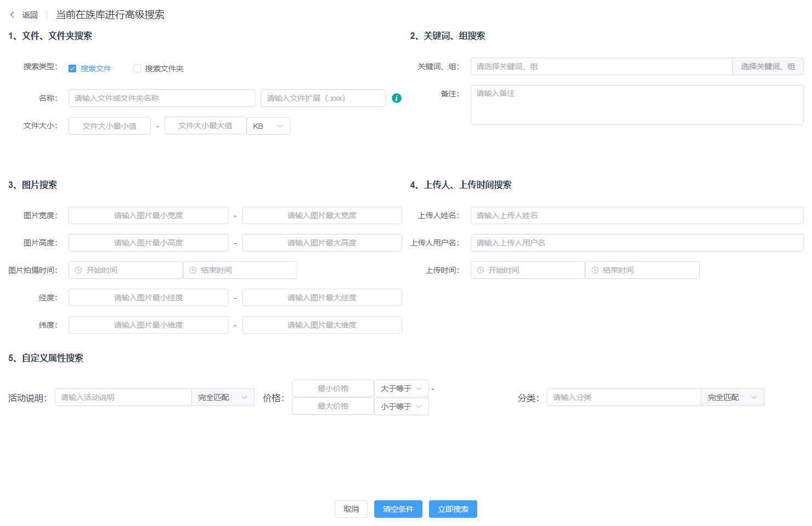Viewport: 812px width, 526px height.
Task: Click inside the 备注 remarks text area
Action: (x=636, y=105)
